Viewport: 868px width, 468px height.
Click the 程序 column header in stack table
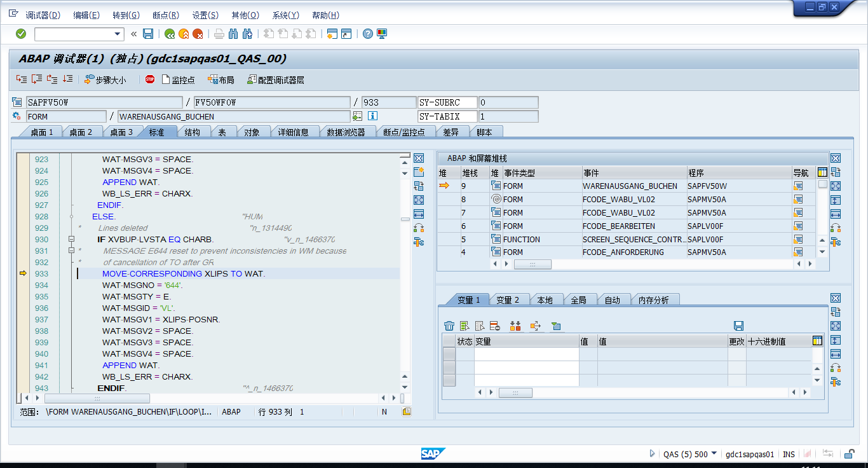[x=739, y=173]
